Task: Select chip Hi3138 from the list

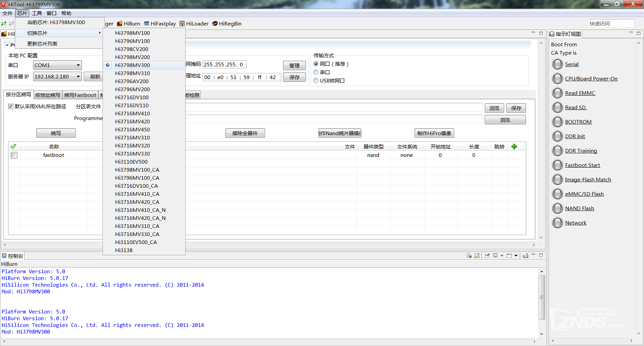Action: 144,250
